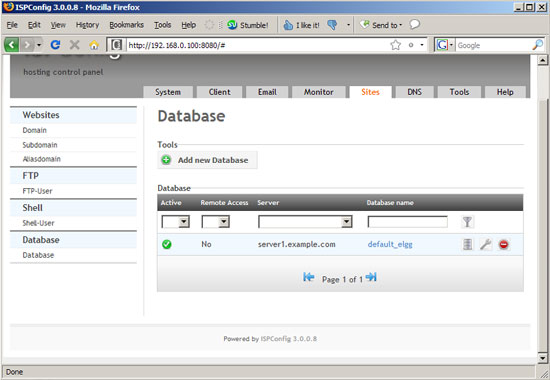Open the Remote Access filter dropdown
Viewport: 550px width, 380px height.
pyautogui.click(x=215, y=222)
